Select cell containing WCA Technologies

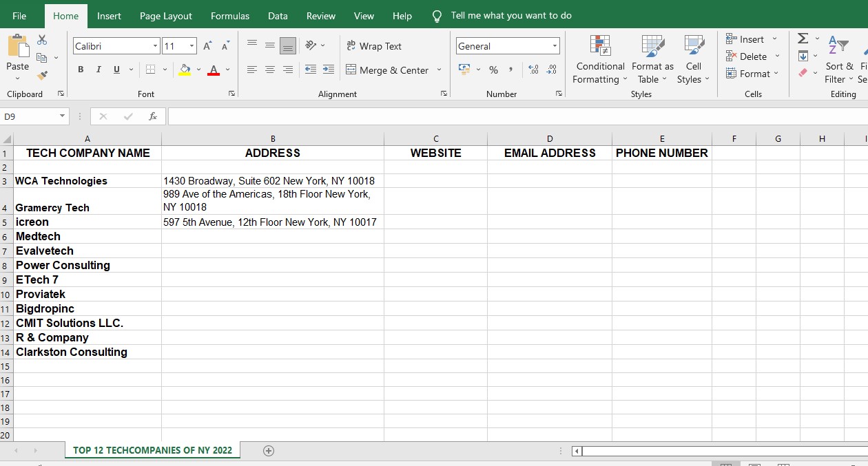[87, 181]
